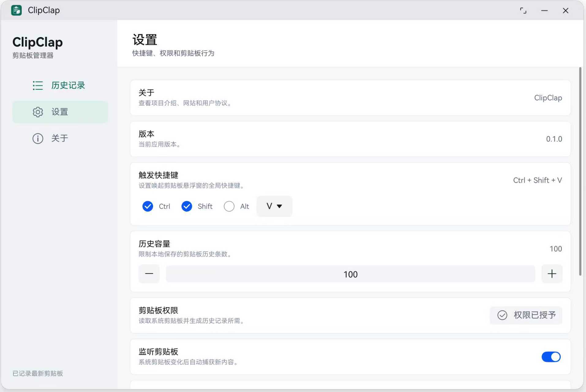Image resolution: width=586 pixels, height=392 pixels.
Task: Click the info circle icon beside 关于
Action: [x=38, y=138]
